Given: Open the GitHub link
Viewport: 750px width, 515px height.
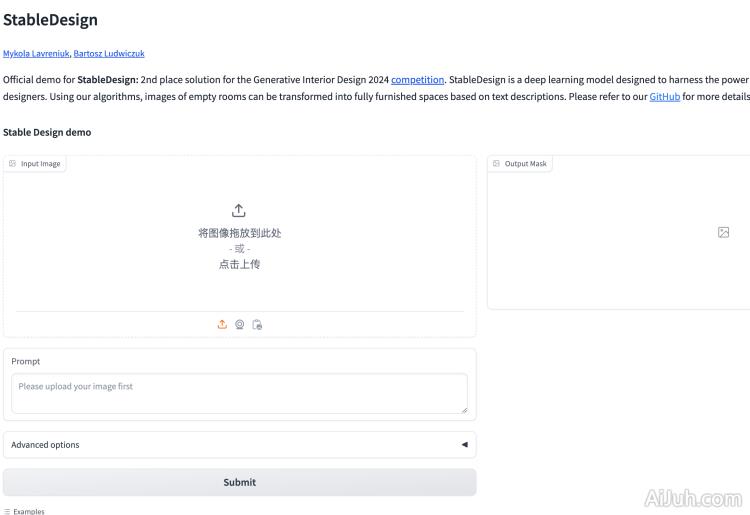Looking at the screenshot, I should (x=664, y=97).
